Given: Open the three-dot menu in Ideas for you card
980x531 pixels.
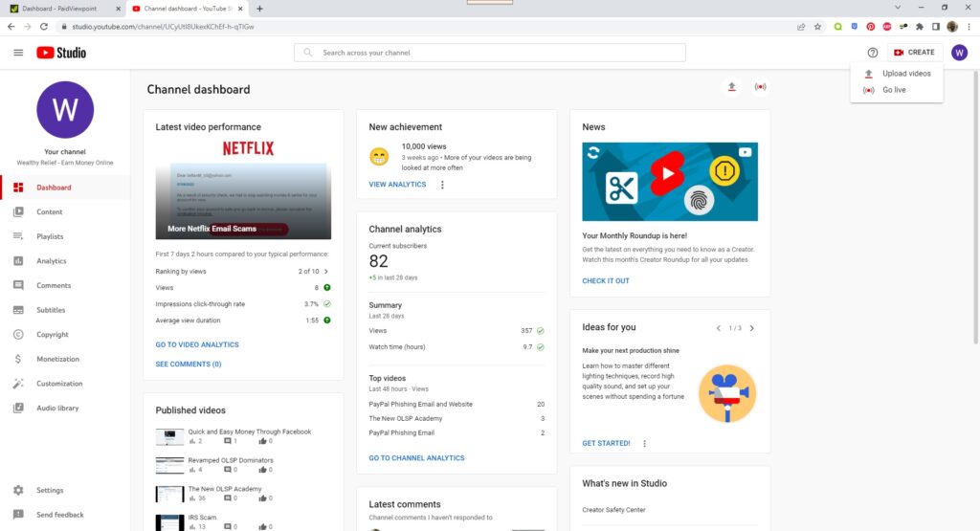Looking at the screenshot, I should 644,444.
